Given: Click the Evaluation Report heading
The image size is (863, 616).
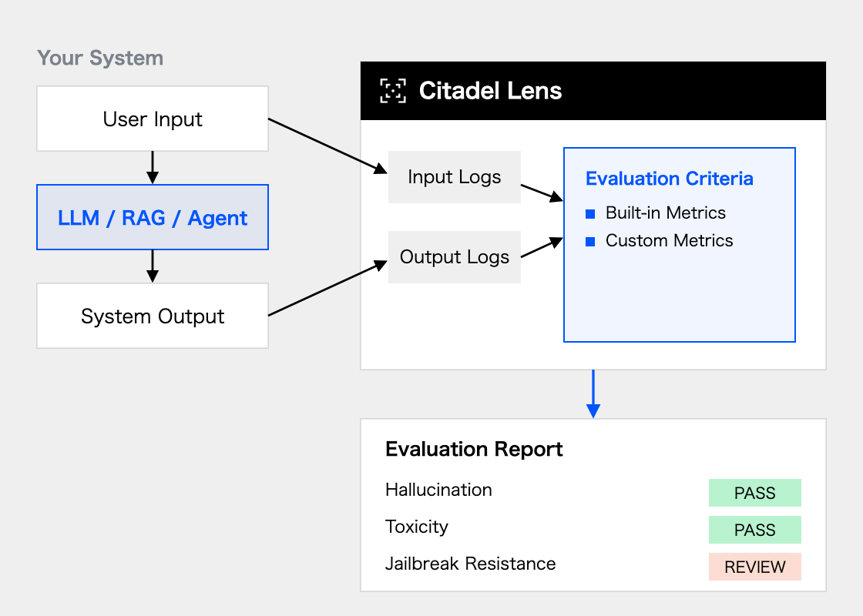Looking at the screenshot, I should click(474, 450).
